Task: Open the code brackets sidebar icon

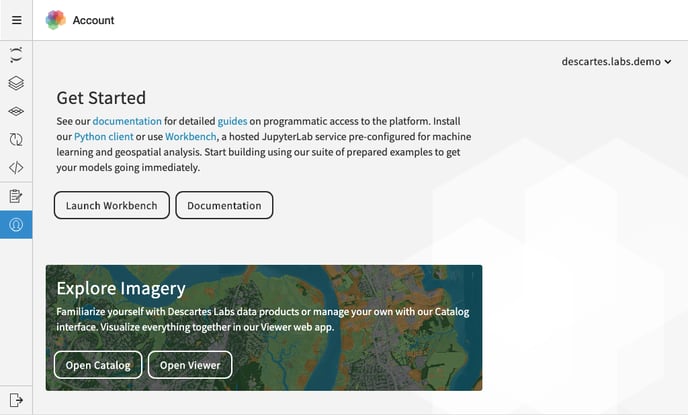Action: (x=16, y=168)
